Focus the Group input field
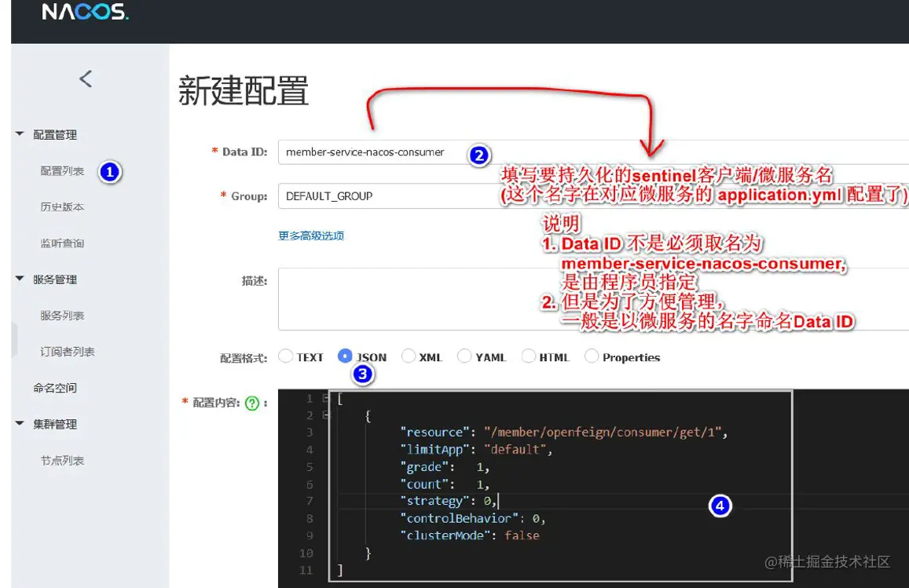Viewport: 909px width, 588px height. 594,195
